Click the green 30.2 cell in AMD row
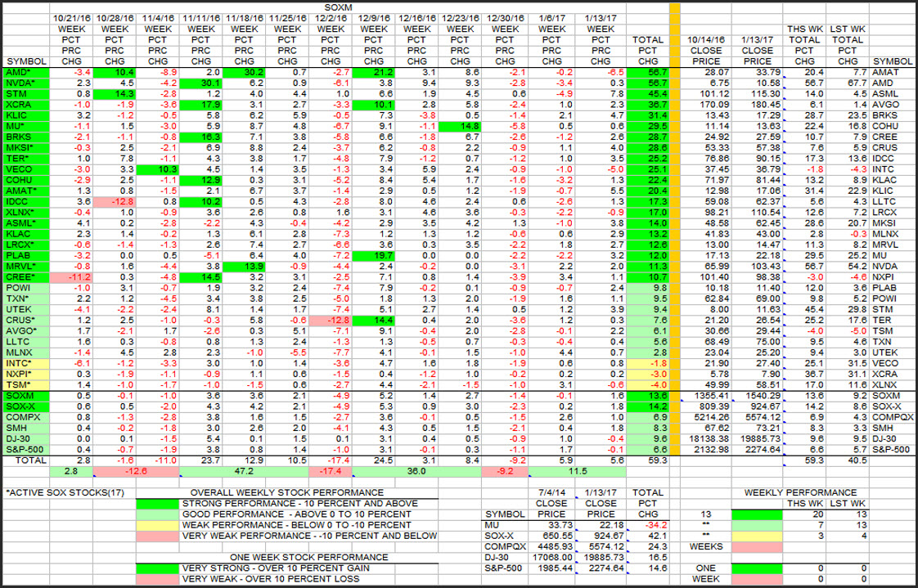The height and width of the screenshot is (588, 918). click(x=244, y=73)
